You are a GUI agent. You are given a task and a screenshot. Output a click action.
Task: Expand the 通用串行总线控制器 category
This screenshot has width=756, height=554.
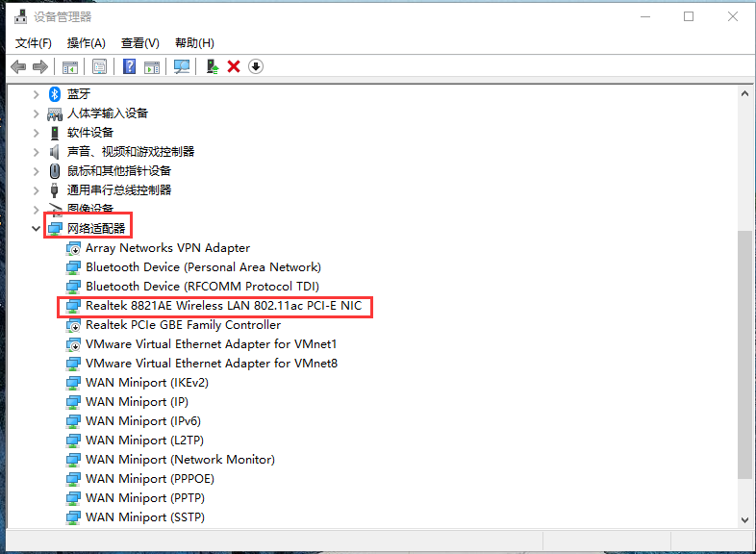click(x=37, y=190)
